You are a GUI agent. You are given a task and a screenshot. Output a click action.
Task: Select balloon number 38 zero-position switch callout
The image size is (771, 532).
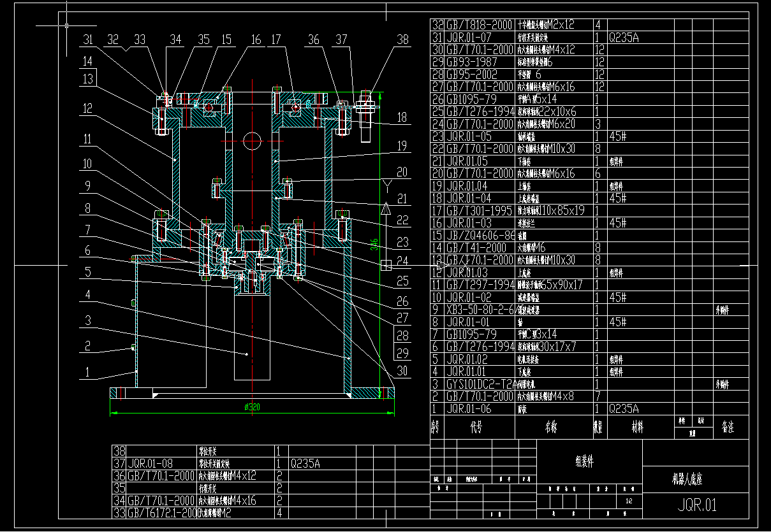click(402, 38)
